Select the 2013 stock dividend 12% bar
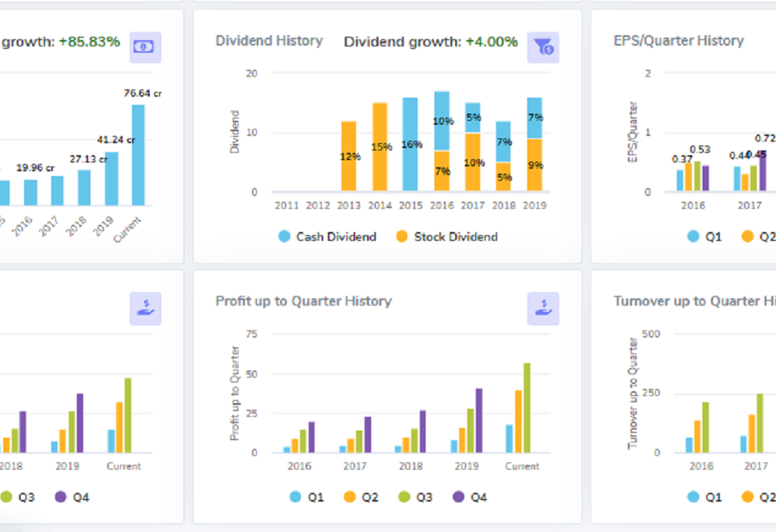776x532 pixels. coord(349,156)
